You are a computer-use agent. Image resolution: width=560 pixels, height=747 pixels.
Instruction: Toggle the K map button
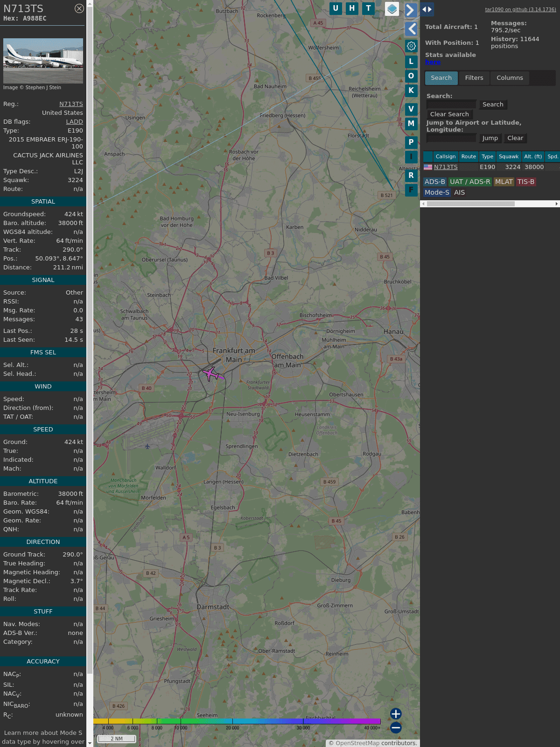coord(411,91)
